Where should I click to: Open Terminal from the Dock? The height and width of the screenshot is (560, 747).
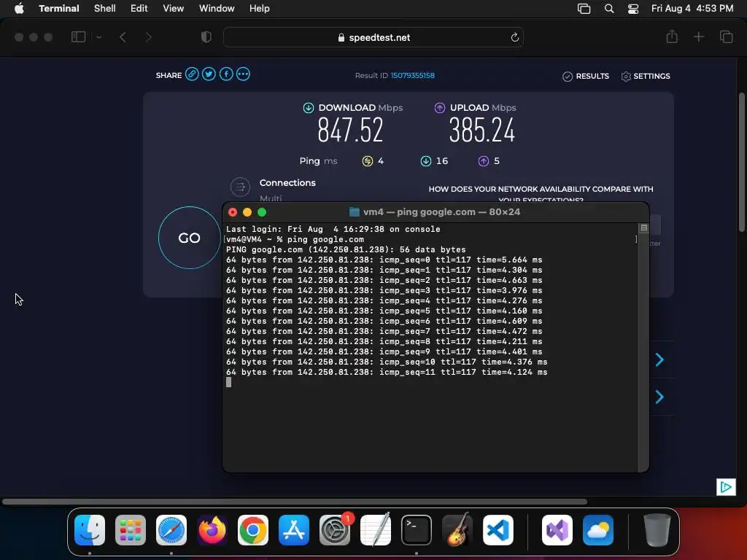417,530
